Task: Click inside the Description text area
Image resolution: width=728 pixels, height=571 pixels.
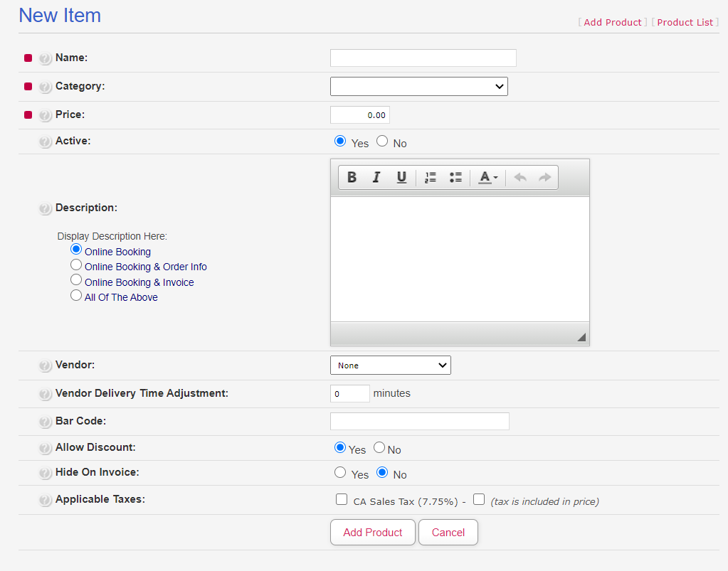Action: click(460, 260)
